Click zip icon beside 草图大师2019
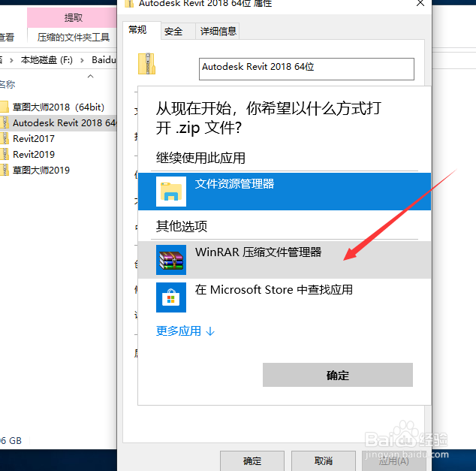Screen dimensions: 476x471 (x=5, y=170)
